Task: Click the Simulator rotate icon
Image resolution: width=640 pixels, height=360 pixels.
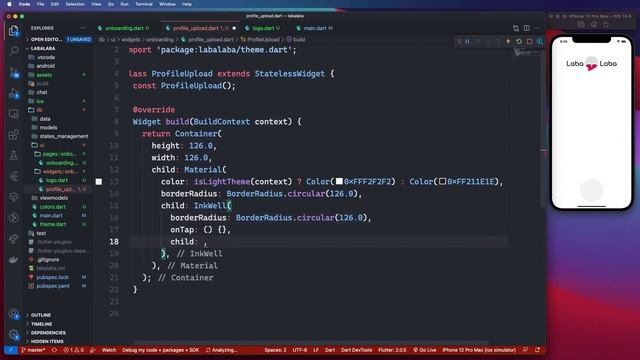Action: tap(606, 24)
